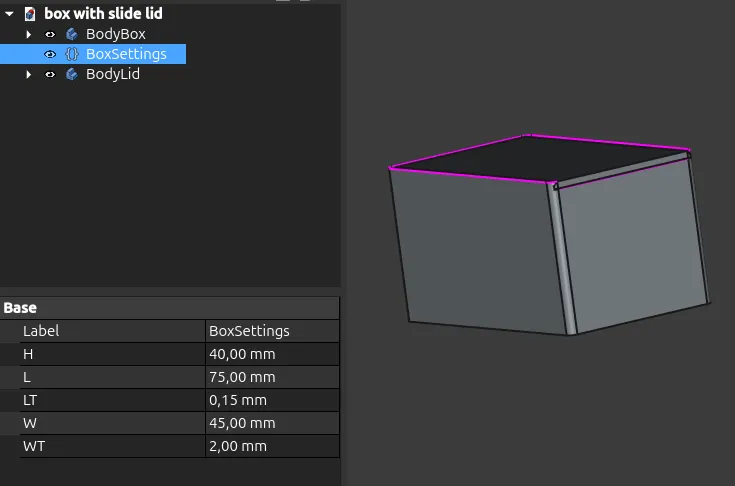This screenshot has width=735, height=486.
Task: Click the BoxSettings curly braces icon
Action: tap(72, 54)
